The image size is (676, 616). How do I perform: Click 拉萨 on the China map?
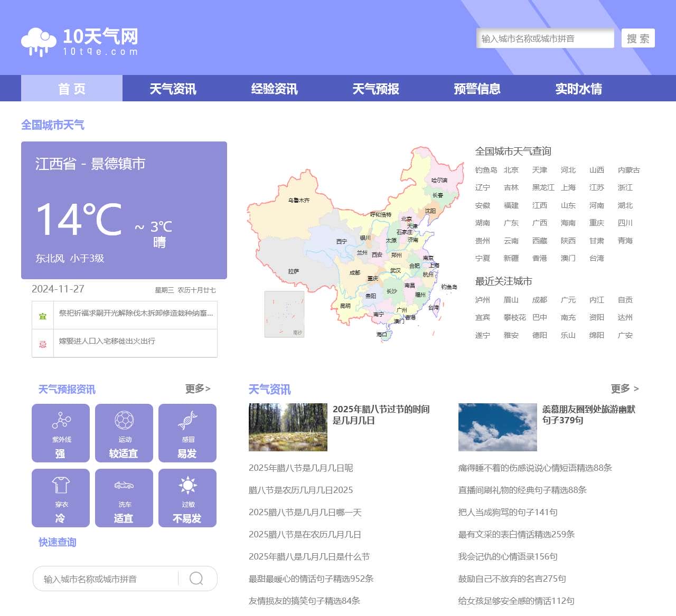[x=294, y=271]
